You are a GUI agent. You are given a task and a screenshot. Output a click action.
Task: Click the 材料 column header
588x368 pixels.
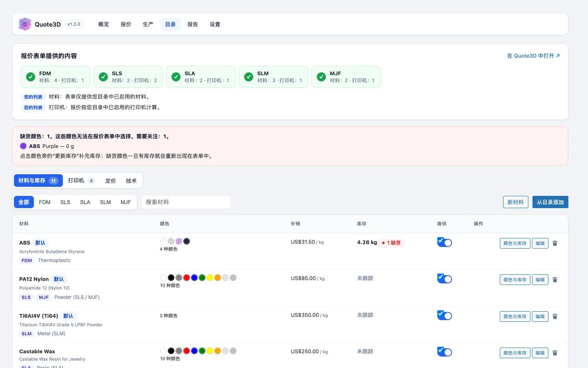24,224
